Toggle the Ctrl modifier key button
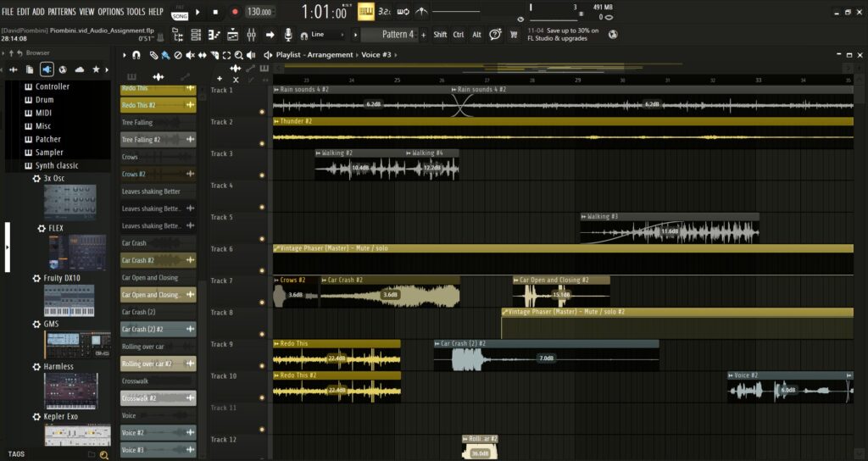Image resolution: width=868 pixels, height=461 pixels. click(459, 35)
